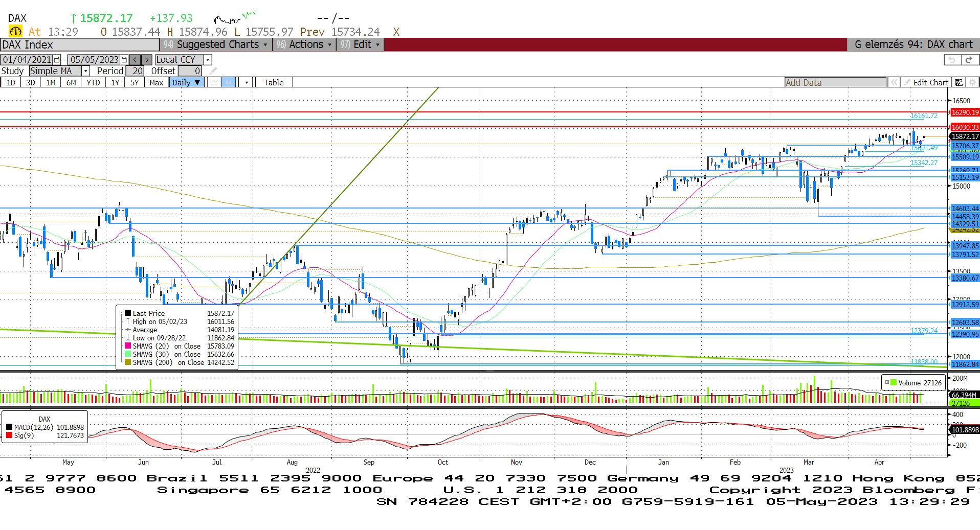Click the 16290.19 red price label

point(965,112)
